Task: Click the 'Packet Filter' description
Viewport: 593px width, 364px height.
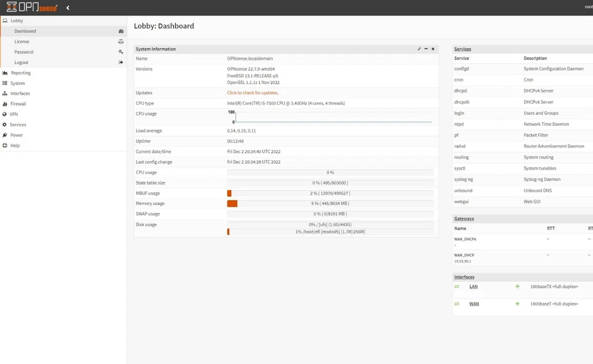Action: [x=536, y=135]
